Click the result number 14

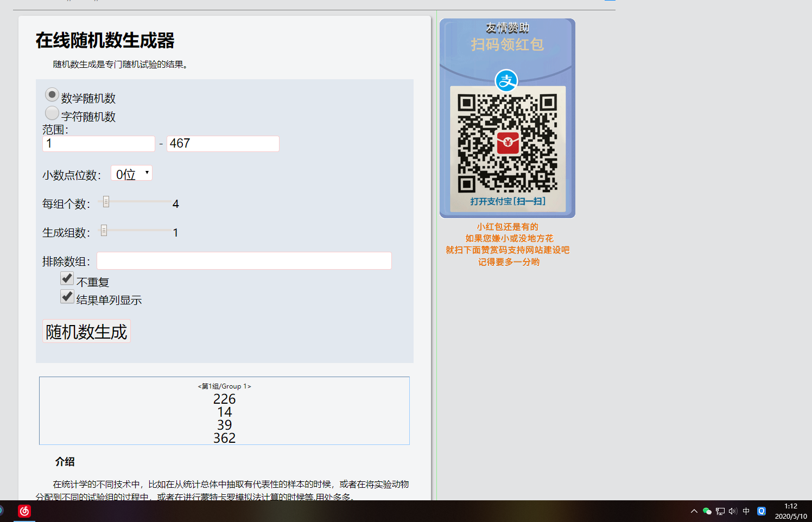tap(224, 412)
